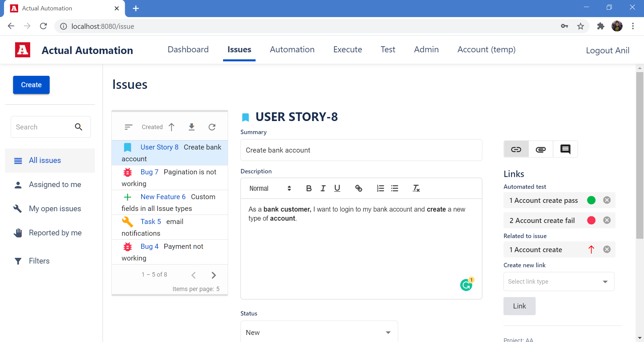Viewport: 644px width, 342px height.
Task: Click the page vertical scrollbar
Action: [x=640, y=155]
